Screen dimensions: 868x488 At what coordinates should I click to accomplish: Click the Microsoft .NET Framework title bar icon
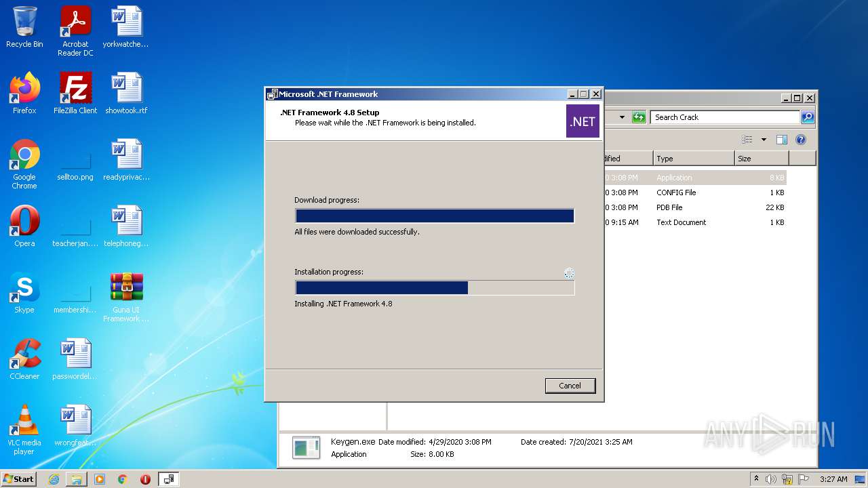coord(273,94)
